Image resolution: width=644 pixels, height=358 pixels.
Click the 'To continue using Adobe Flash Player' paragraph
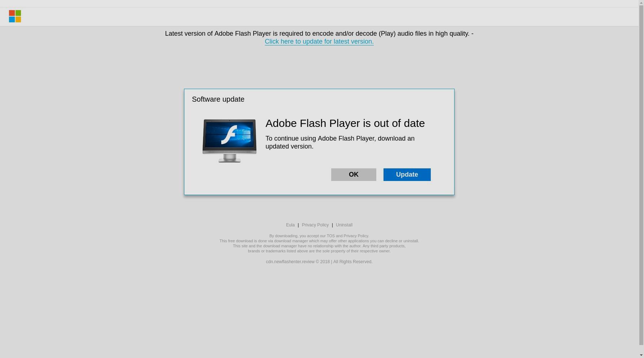[x=340, y=142]
